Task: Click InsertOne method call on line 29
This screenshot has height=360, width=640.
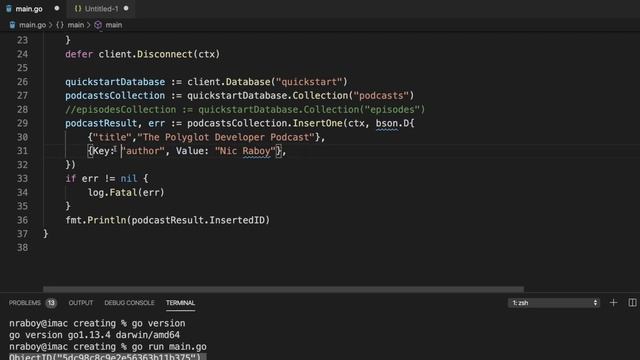Action: (x=318, y=123)
